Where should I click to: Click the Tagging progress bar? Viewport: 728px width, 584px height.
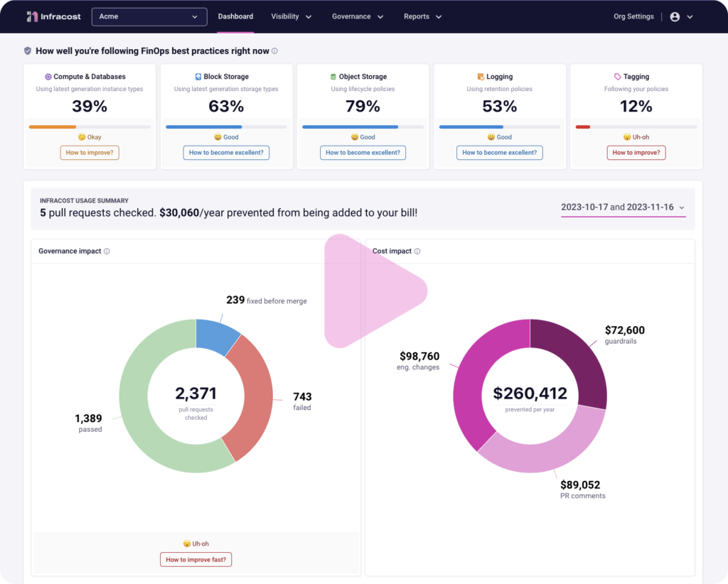pyautogui.click(x=636, y=126)
